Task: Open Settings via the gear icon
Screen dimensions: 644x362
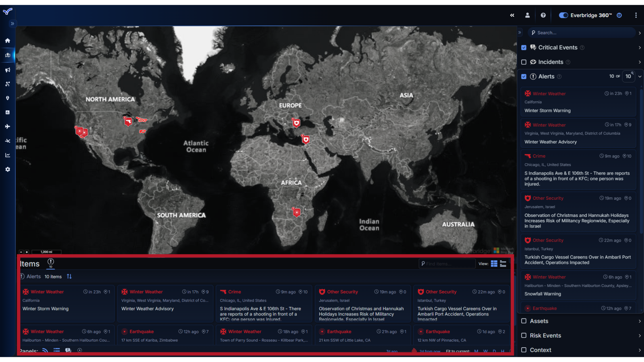Action: click(7, 169)
